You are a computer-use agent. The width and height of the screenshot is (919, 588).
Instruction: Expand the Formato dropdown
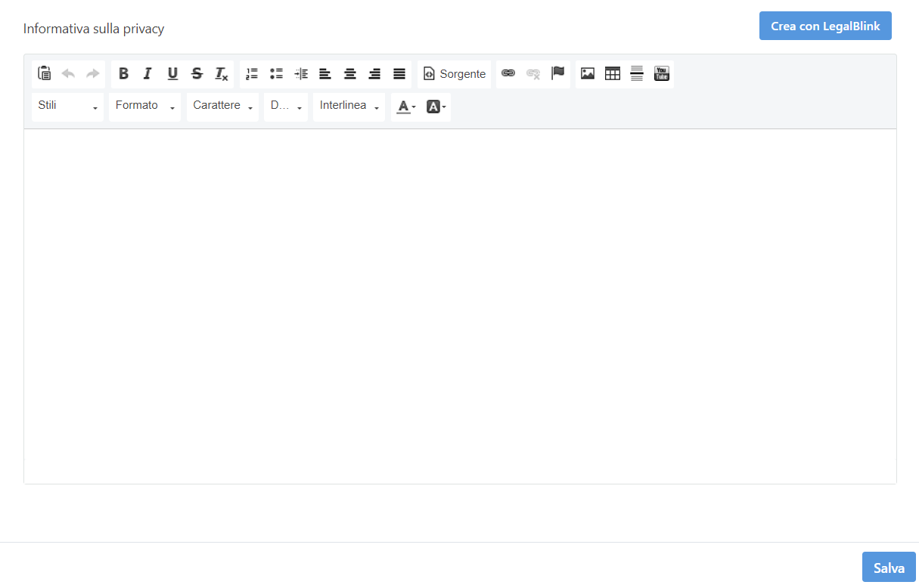tap(144, 107)
